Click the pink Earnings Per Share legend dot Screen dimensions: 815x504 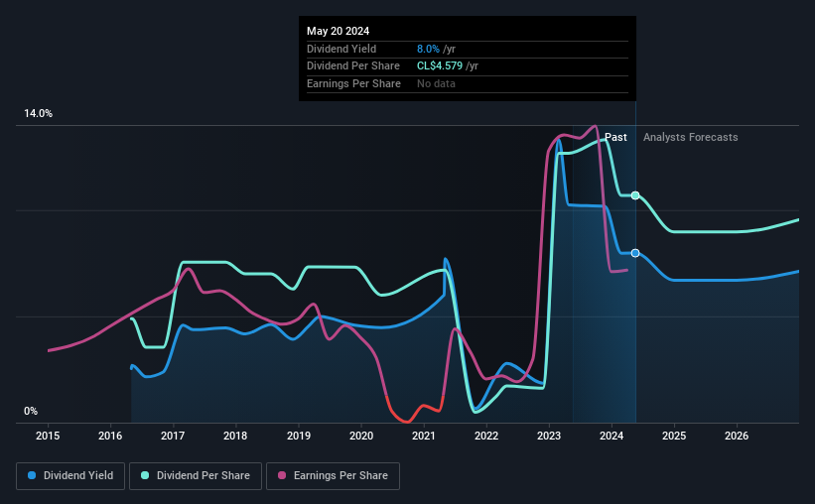click(282, 475)
